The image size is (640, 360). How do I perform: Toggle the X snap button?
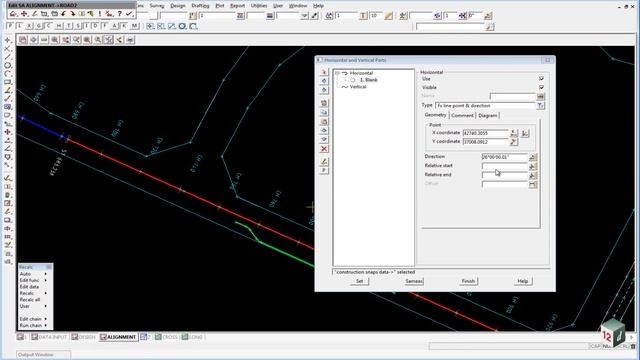click(x=29, y=26)
